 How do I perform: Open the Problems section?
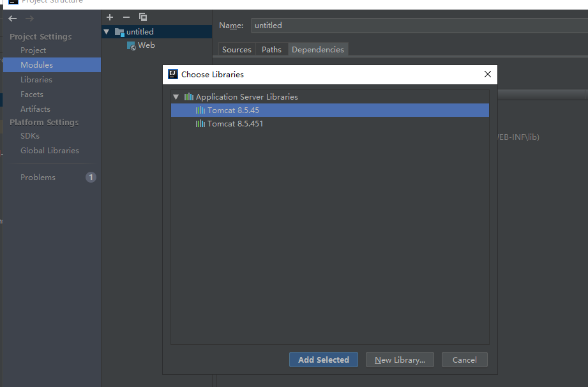pyautogui.click(x=52, y=178)
